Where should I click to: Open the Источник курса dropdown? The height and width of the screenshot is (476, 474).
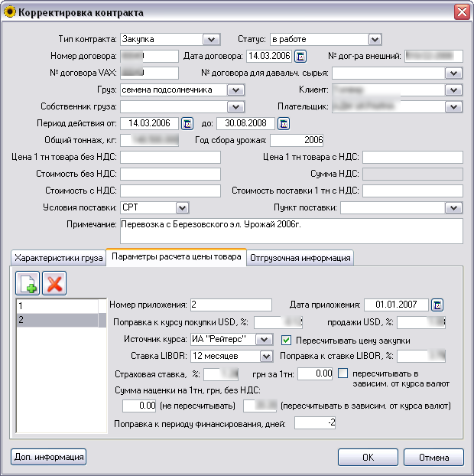[x=265, y=339]
